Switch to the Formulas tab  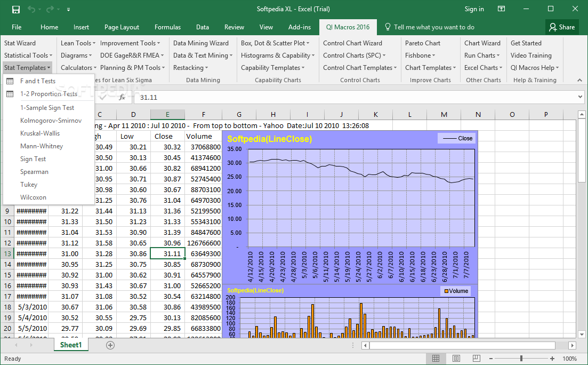coord(167,27)
